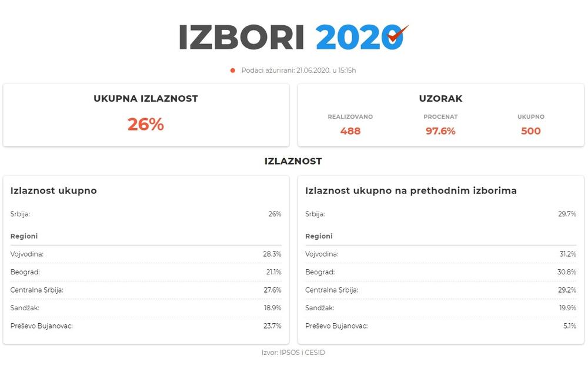
Task: Select the Vojvodina row in current turnout
Action: coord(146,254)
